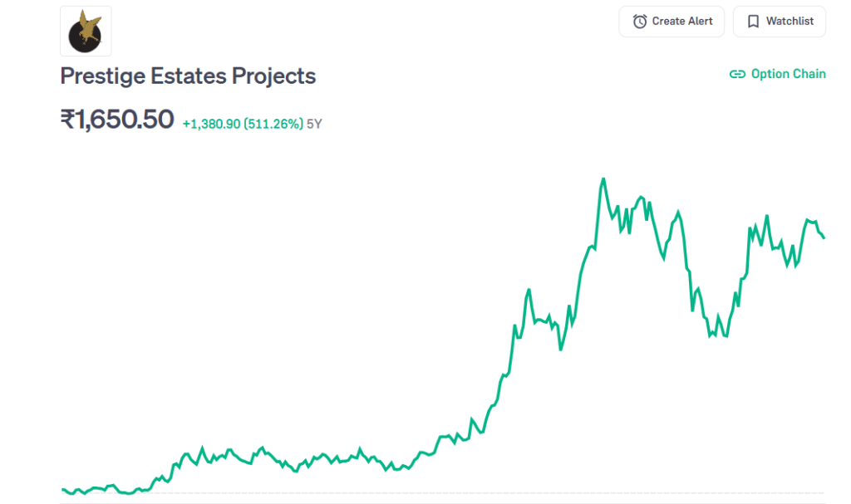The height and width of the screenshot is (504, 851).
Task: Click the leftmost start of the chart line
Action: click(63, 489)
